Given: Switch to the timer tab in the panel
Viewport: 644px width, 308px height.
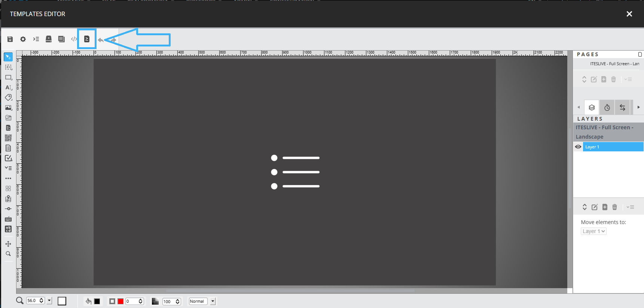Looking at the screenshot, I should coord(607,108).
